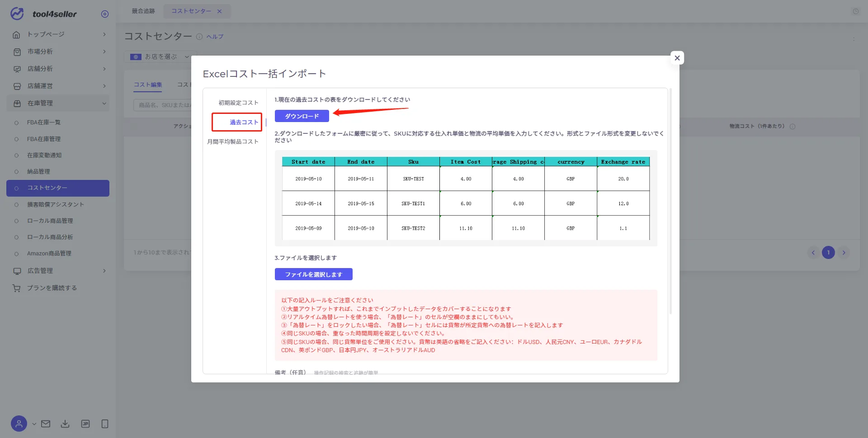Screen dimensions: 868x438
Task: Select 月間平均製品コスト in the dialog
Action: point(233,142)
